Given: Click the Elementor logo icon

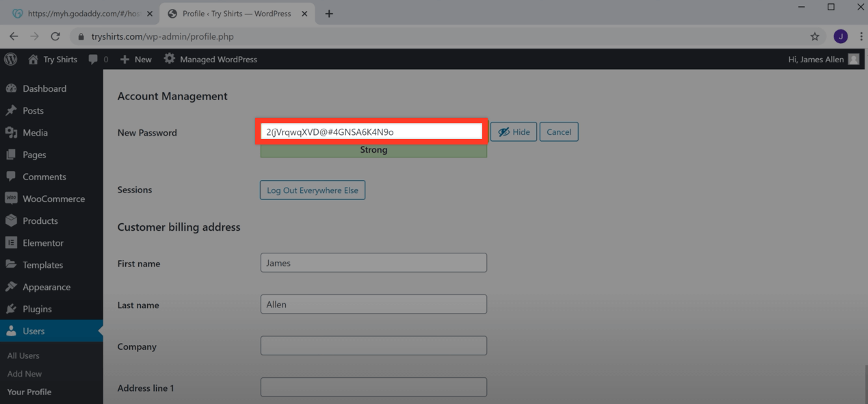Looking at the screenshot, I should (x=11, y=242).
